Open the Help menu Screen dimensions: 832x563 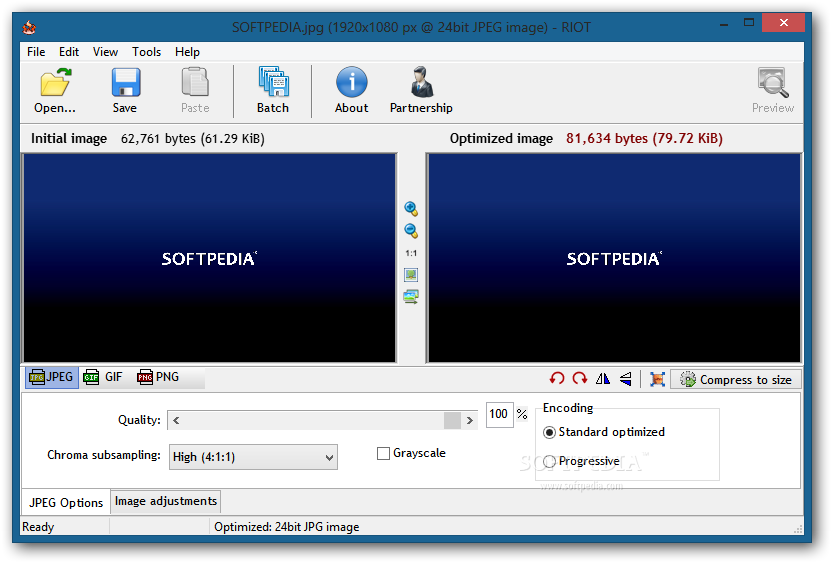pos(187,52)
